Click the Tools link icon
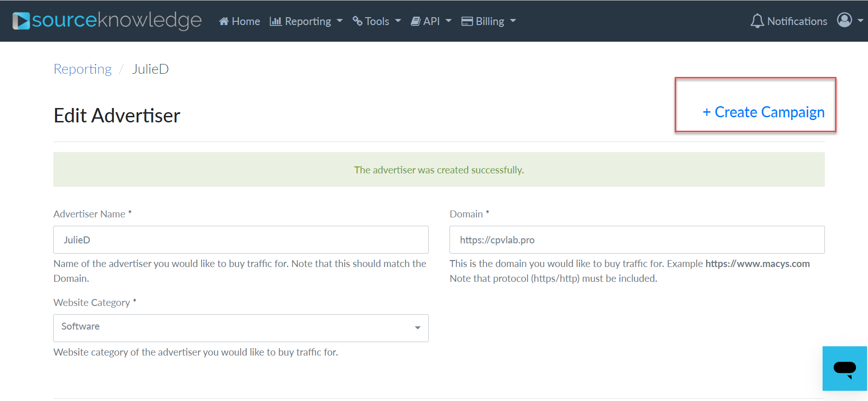 coord(357,21)
